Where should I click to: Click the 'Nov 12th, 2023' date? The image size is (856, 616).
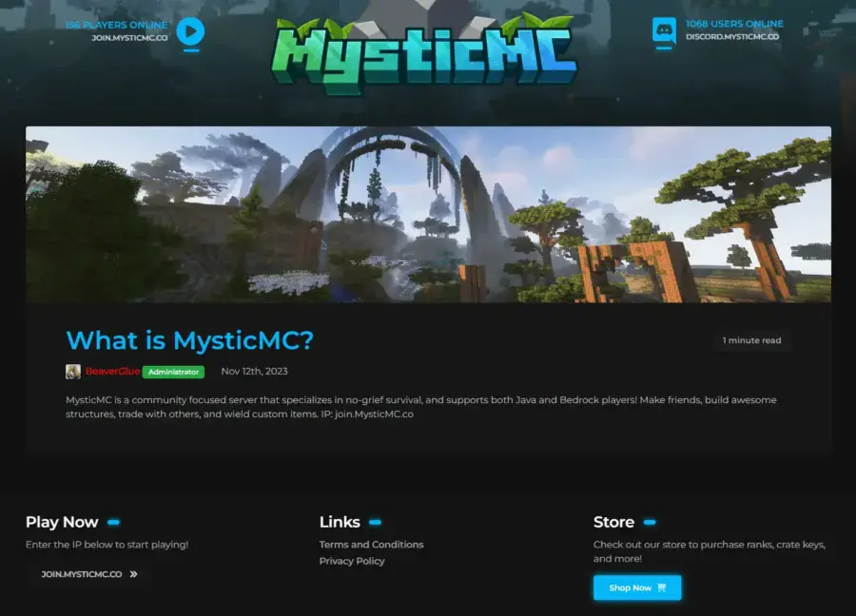click(254, 371)
